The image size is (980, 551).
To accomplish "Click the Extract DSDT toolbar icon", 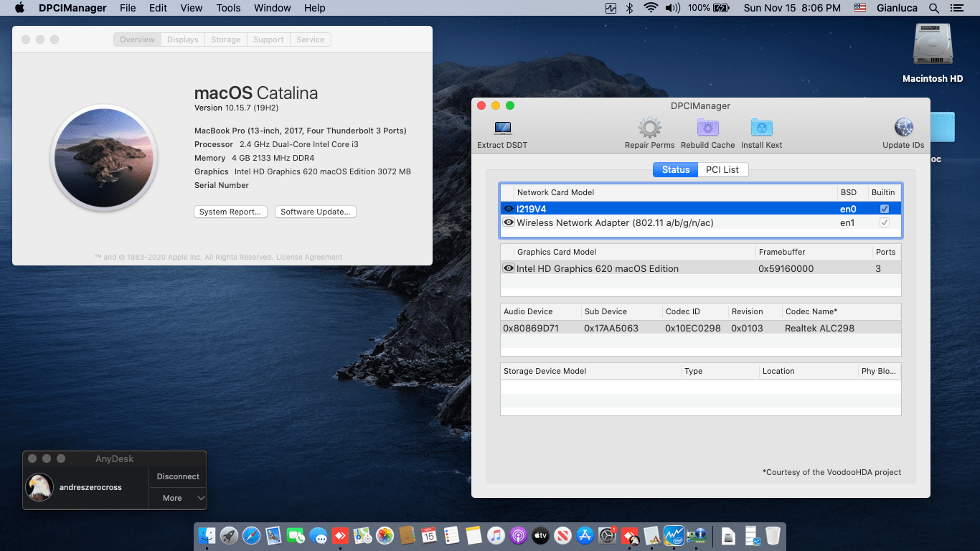I will click(501, 131).
